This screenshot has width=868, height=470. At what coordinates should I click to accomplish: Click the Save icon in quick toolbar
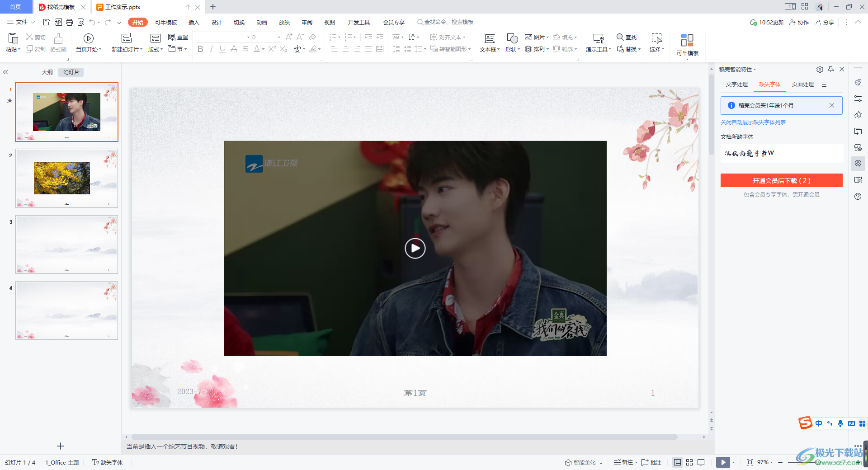47,22
